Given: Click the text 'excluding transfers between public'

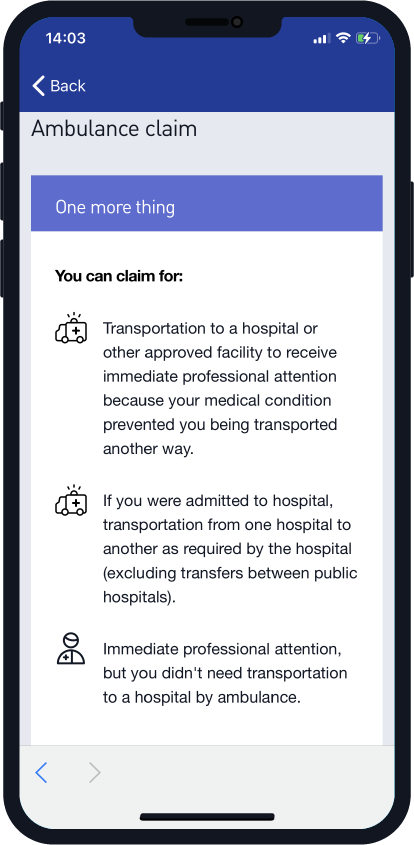Looking at the screenshot, I should [x=232, y=573].
